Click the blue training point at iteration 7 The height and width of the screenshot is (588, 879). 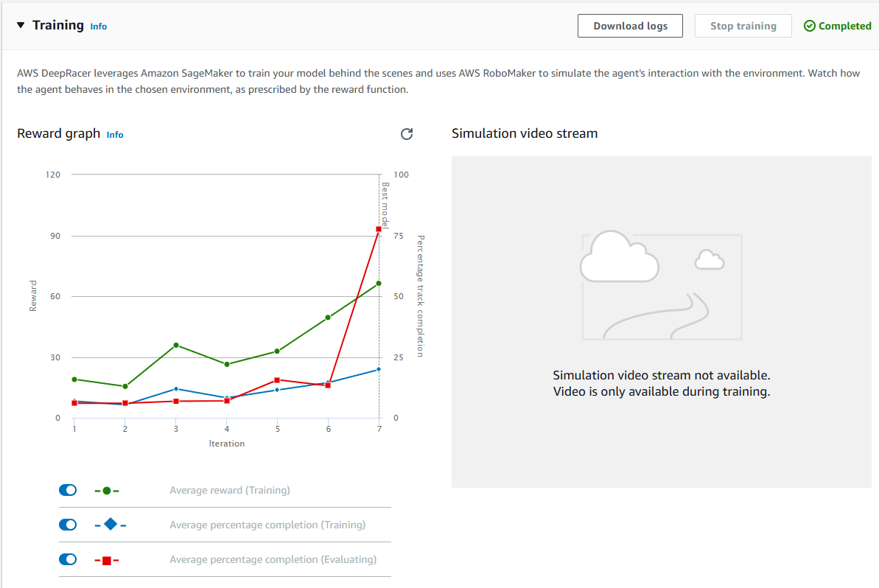pyautogui.click(x=379, y=369)
